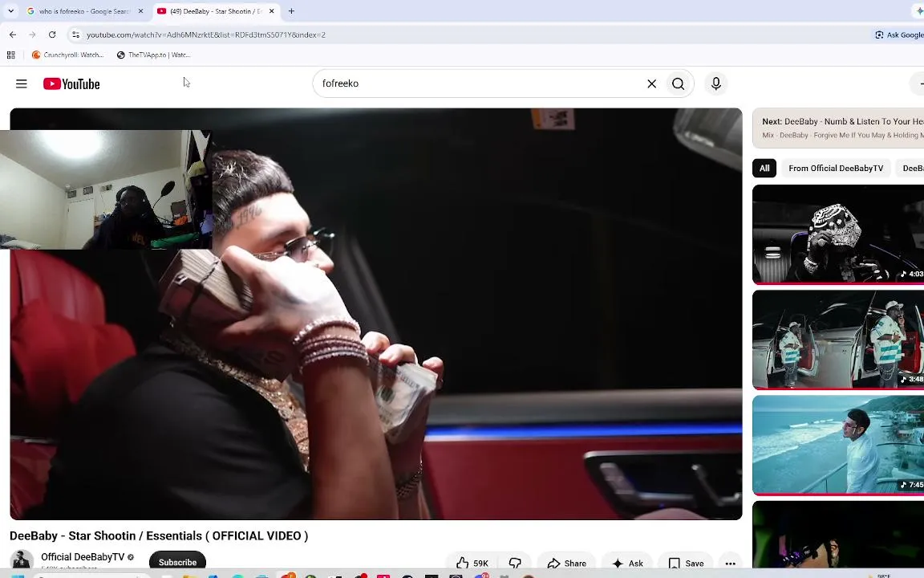Go forward in browser history
This screenshot has width=924, height=578.
[32, 35]
